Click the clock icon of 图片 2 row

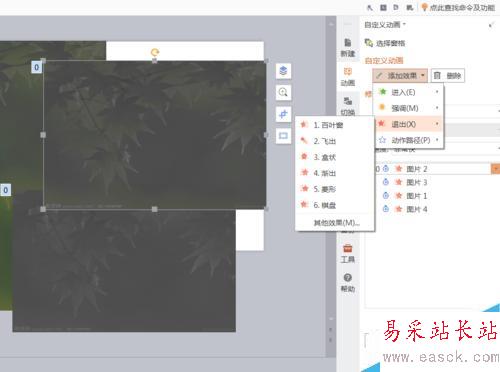pyautogui.click(x=386, y=169)
